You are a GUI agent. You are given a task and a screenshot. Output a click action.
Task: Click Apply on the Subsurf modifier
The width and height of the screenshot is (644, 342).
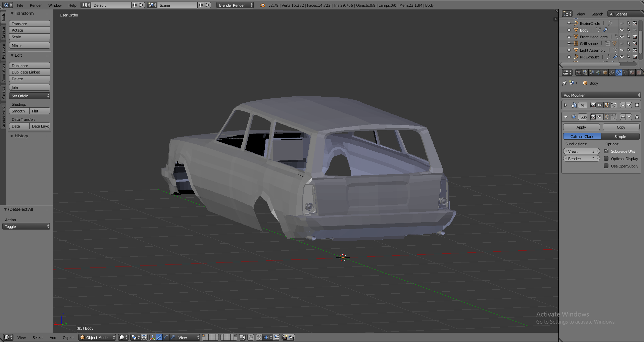click(x=581, y=127)
